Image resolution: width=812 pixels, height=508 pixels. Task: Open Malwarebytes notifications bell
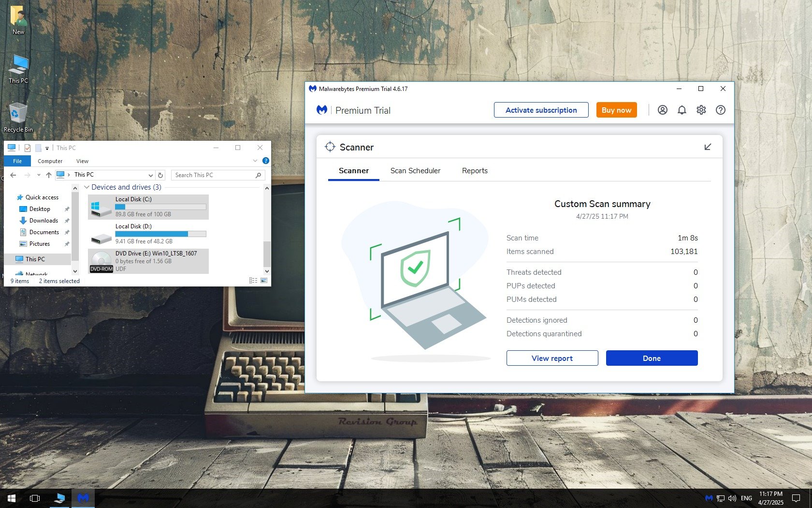pyautogui.click(x=682, y=110)
